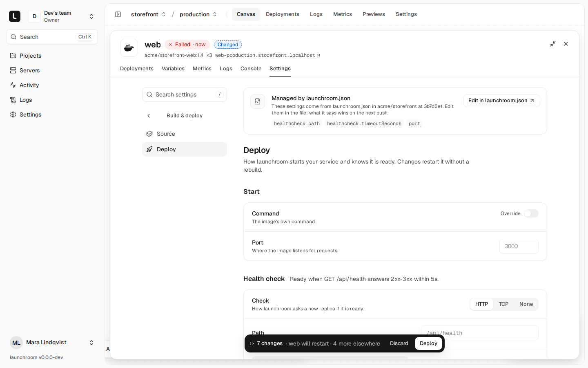Toggle the sidebar panel icon
The width and height of the screenshot is (588, 368).
tap(118, 14)
